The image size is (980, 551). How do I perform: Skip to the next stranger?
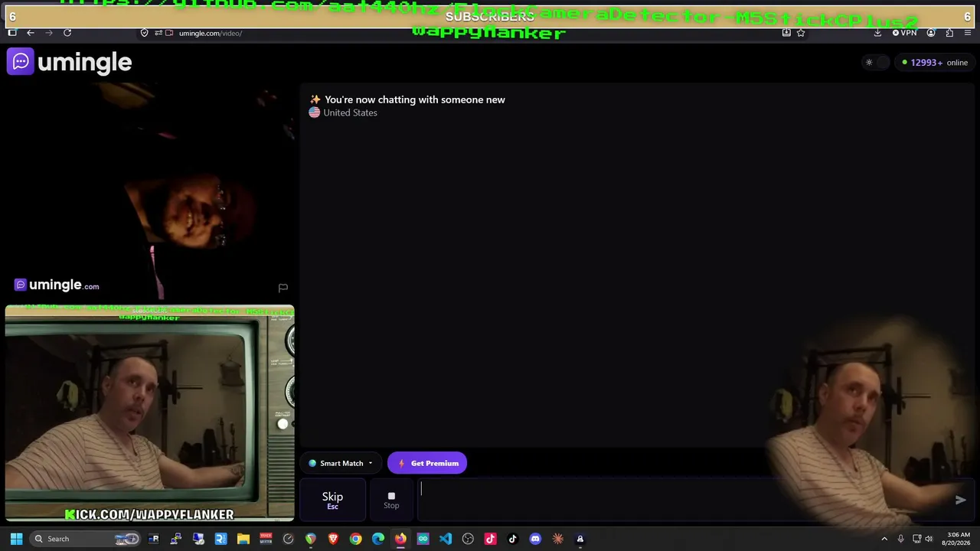[x=332, y=500]
